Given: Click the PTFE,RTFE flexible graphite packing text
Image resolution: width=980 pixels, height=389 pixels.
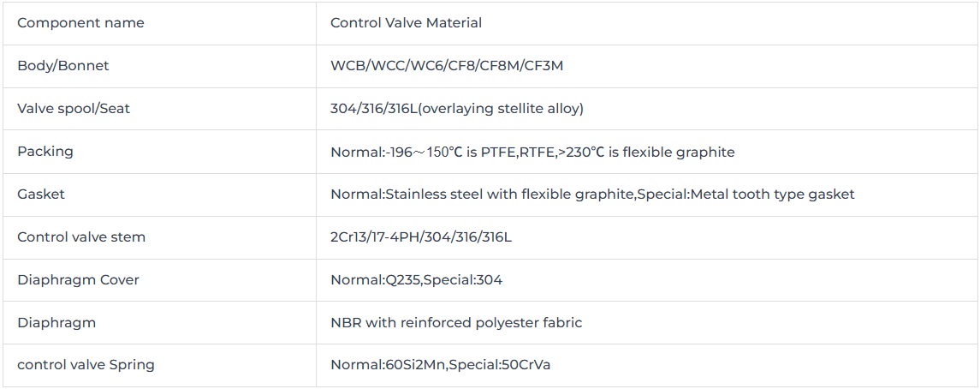Looking at the screenshot, I should pos(532,152).
